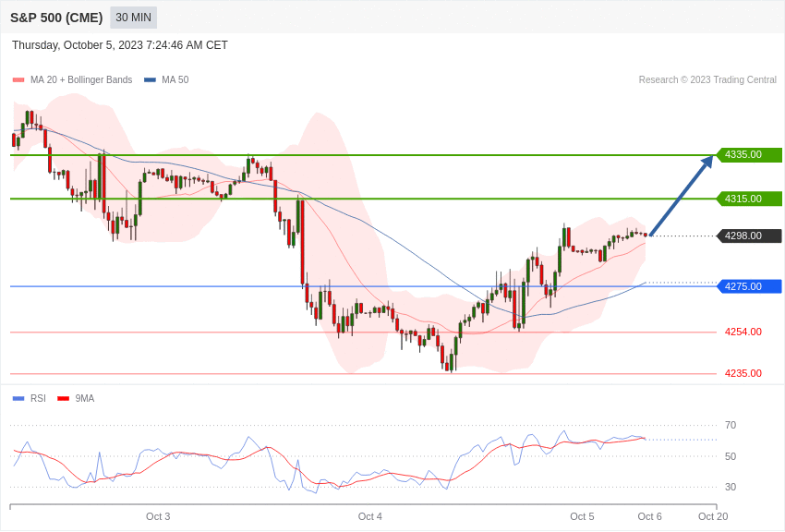Screen dimensions: 785x532
Task: Click the 30 MIN timeframe badge
Action: tap(133, 18)
